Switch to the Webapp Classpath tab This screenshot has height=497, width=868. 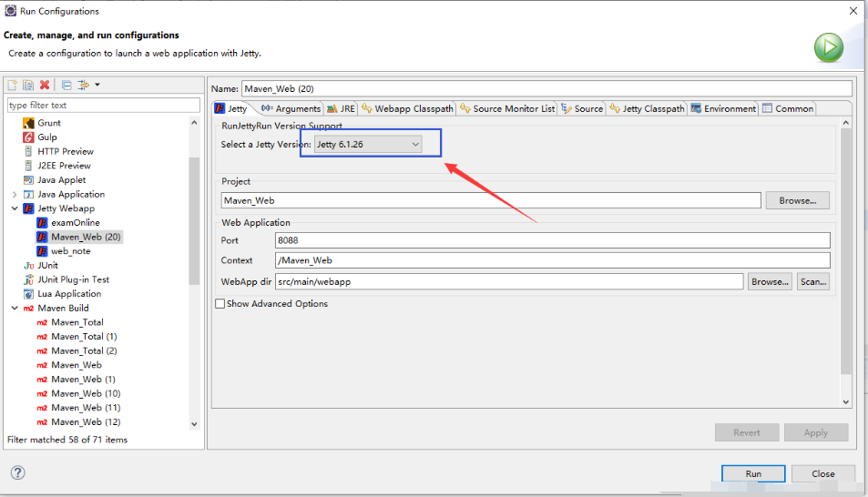(407, 108)
